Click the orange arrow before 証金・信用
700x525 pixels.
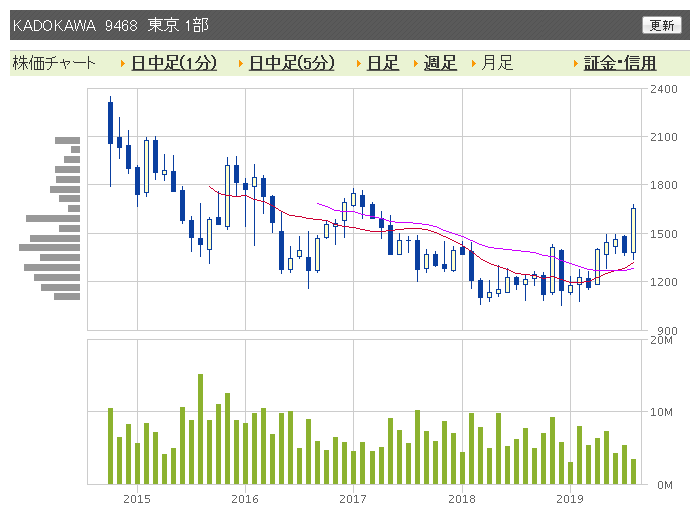click(x=576, y=64)
